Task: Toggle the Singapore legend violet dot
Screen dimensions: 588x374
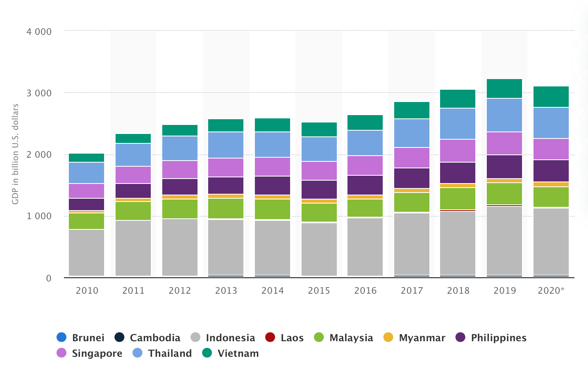Action: coord(61,353)
